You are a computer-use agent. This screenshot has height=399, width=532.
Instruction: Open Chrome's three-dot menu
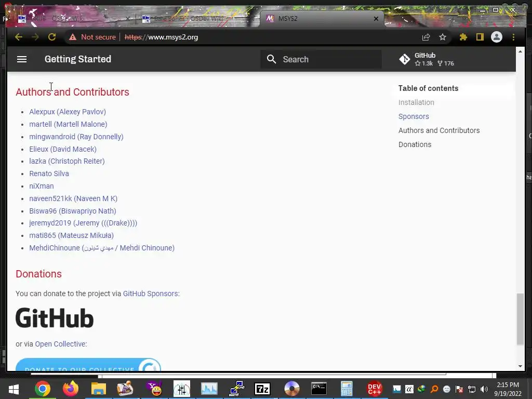point(513,37)
